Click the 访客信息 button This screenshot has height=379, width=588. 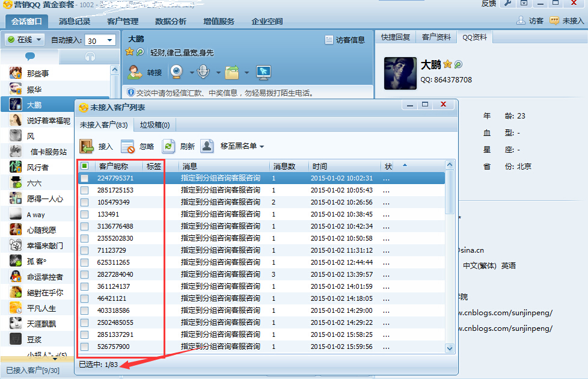coord(345,40)
